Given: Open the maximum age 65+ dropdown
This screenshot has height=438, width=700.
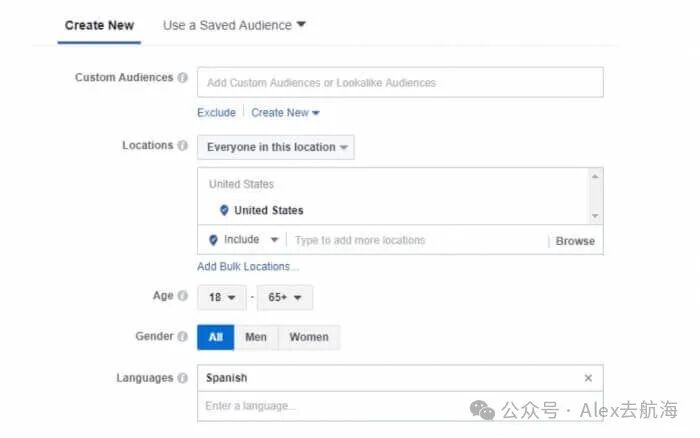Looking at the screenshot, I should coord(284,297).
